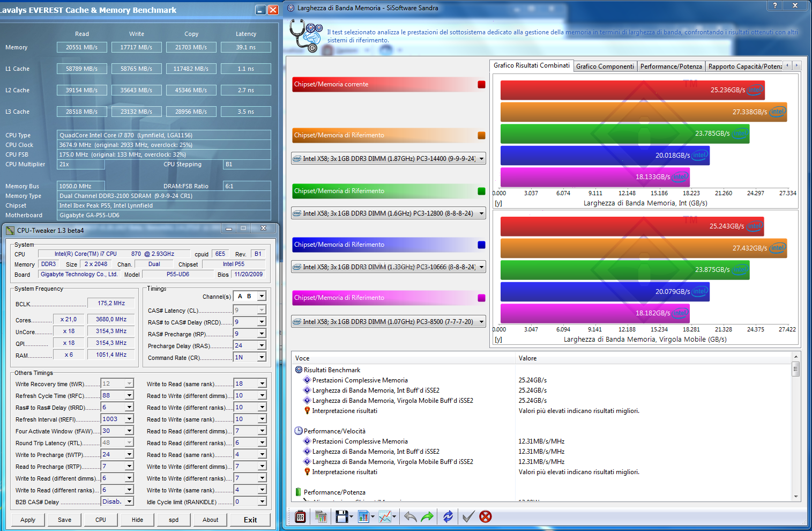Image resolution: width=812 pixels, height=531 pixels.
Task: Click the Save button in CPU-Tweaker
Action: click(x=64, y=520)
